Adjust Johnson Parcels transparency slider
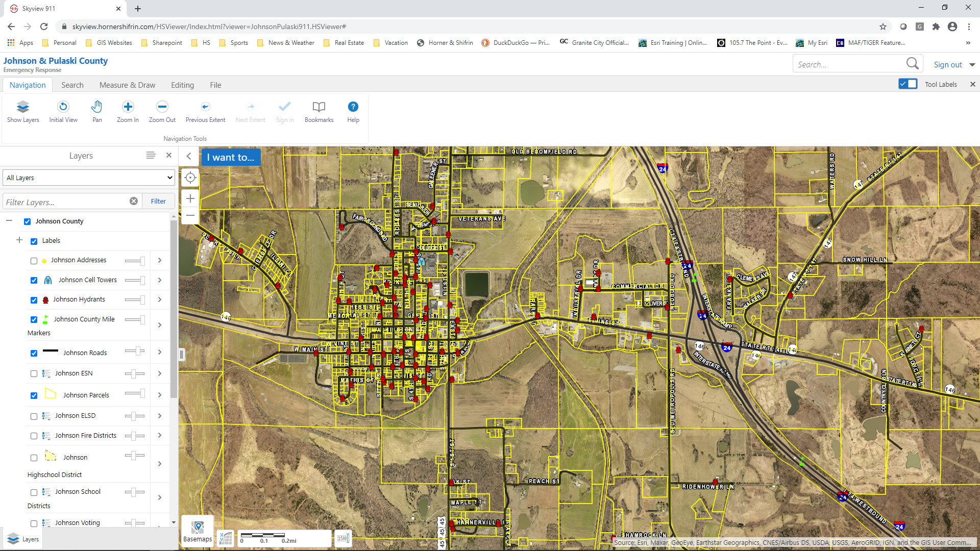The width and height of the screenshot is (980, 551). (135, 394)
